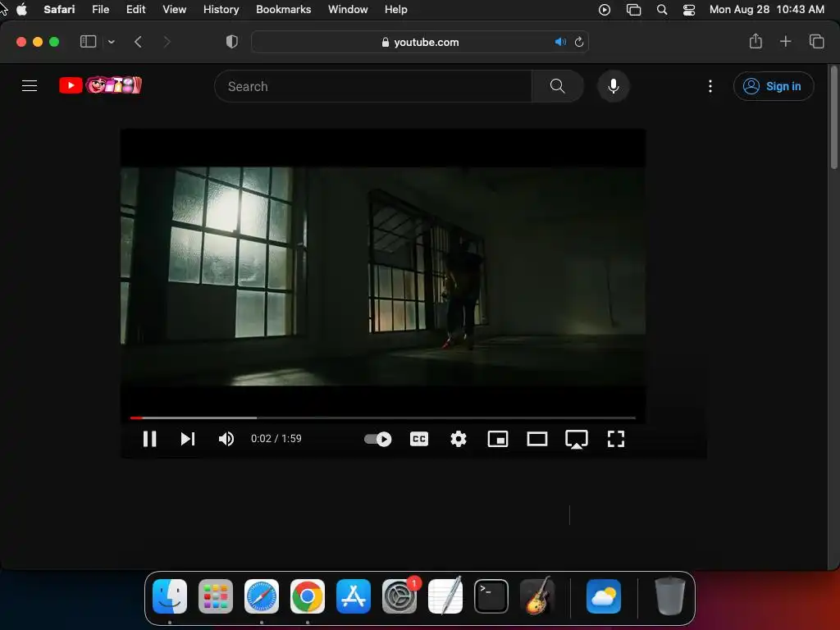Show Safari tab overview
The width and height of the screenshot is (840, 630).
coord(816,41)
